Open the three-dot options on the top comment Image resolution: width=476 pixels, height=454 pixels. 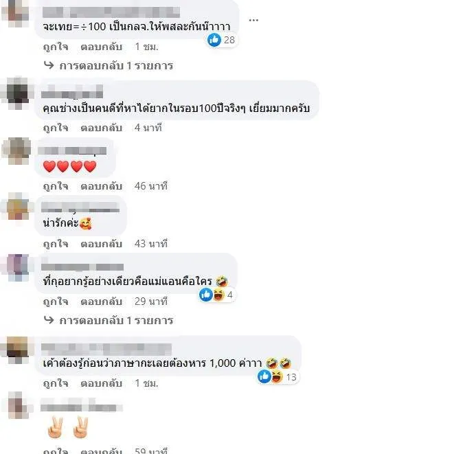253,20
